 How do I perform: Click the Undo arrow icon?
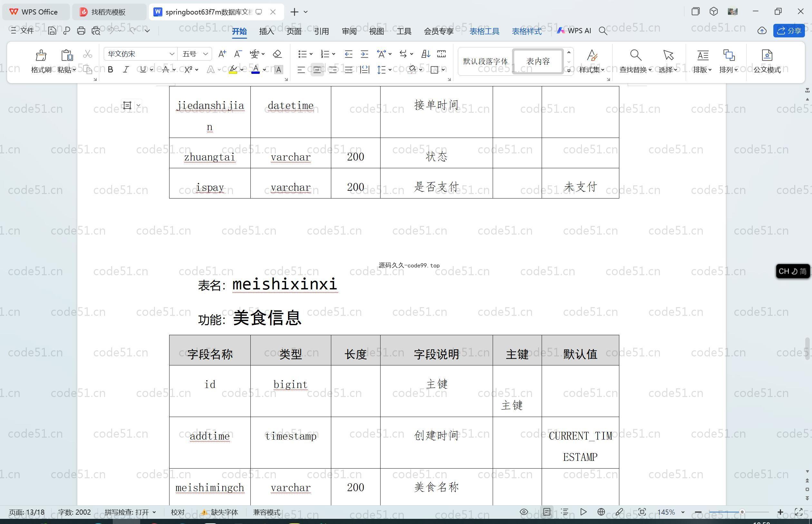point(111,30)
